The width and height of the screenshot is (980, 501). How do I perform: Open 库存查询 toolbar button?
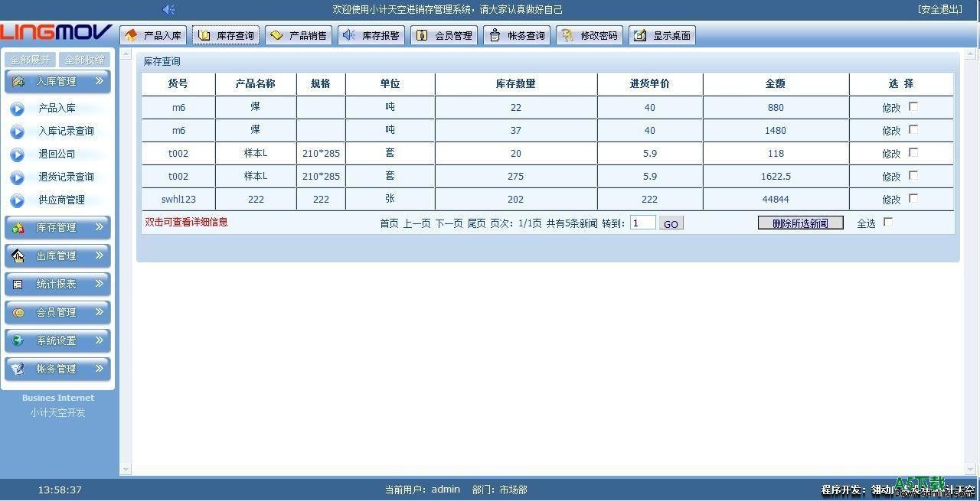click(226, 35)
